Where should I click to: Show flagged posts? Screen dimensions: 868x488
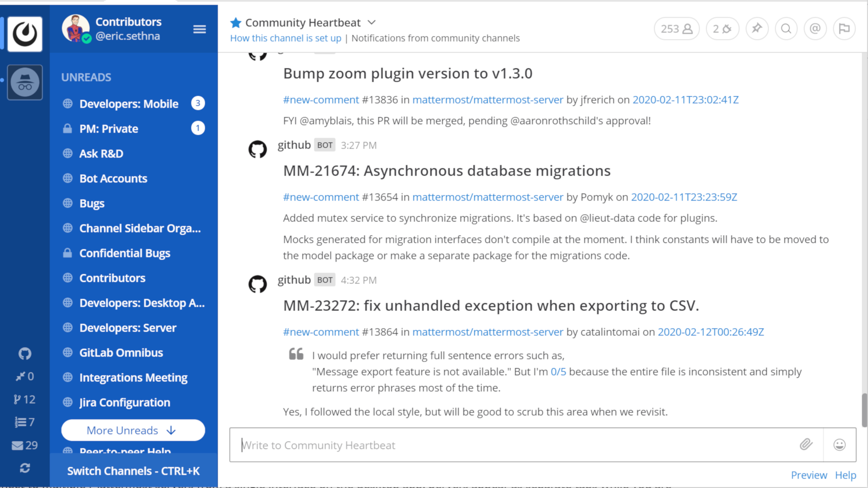click(844, 29)
